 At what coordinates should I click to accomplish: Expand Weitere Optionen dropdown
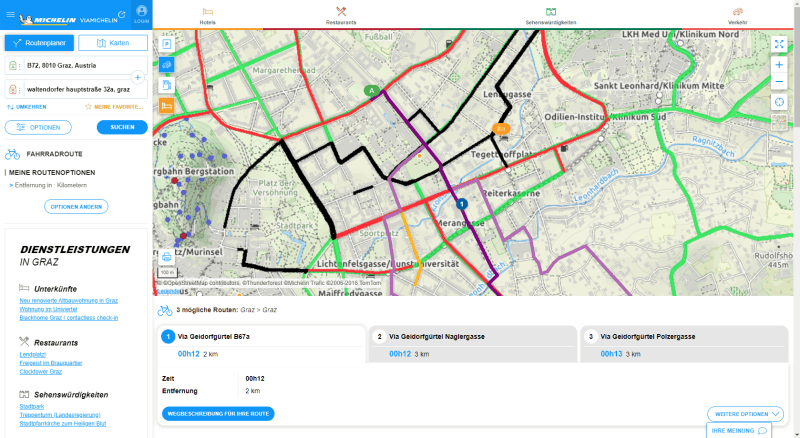click(745, 413)
